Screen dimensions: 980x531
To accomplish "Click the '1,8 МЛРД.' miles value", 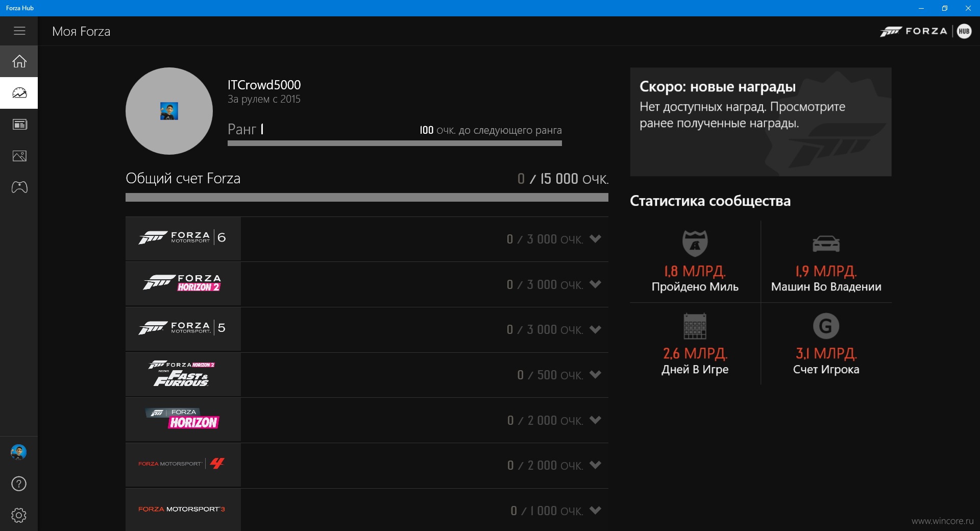I will [695, 271].
